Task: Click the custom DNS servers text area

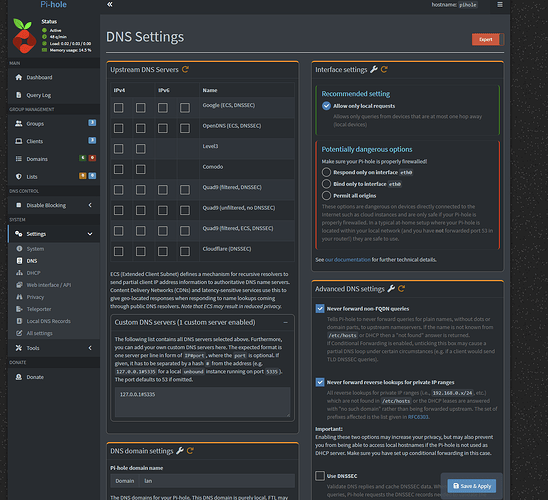Action: pos(202,402)
